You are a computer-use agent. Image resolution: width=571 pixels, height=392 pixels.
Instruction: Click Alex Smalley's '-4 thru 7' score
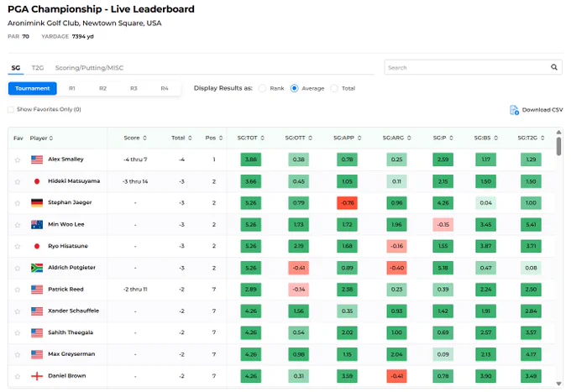(x=135, y=159)
